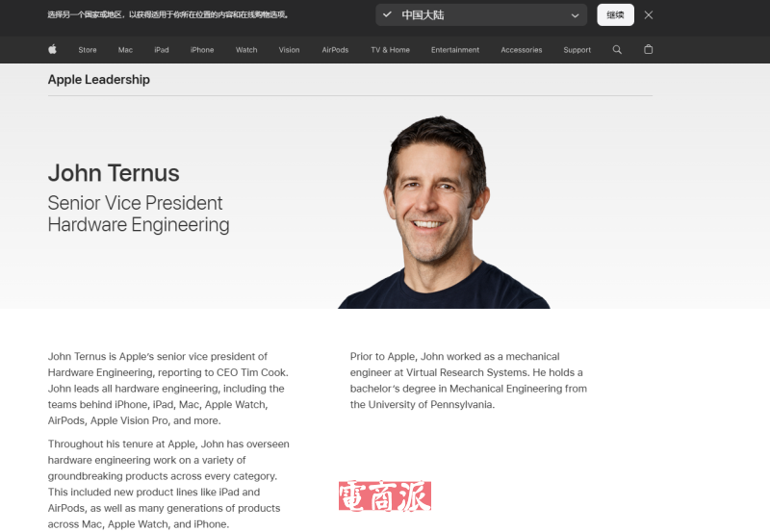Open the Support menu
This screenshot has width=770, height=532.
(x=577, y=50)
